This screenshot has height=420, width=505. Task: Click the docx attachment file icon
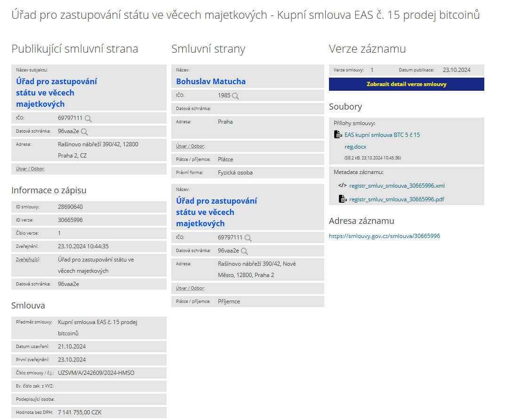click(x=338, y=135)
